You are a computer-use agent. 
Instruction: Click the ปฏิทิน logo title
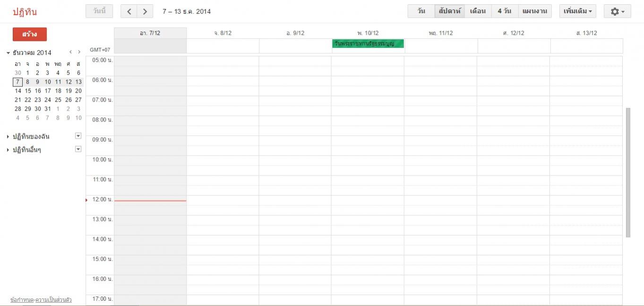[25, 12]
